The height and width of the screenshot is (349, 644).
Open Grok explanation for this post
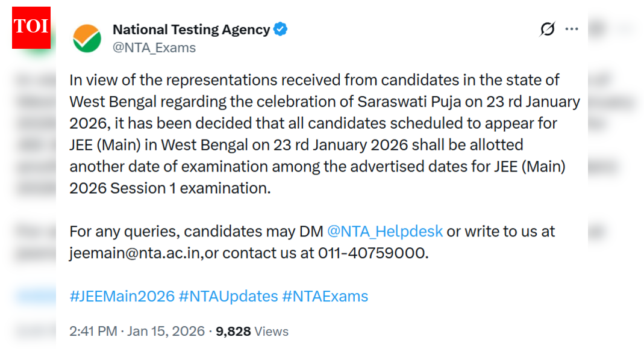(546, 29)
